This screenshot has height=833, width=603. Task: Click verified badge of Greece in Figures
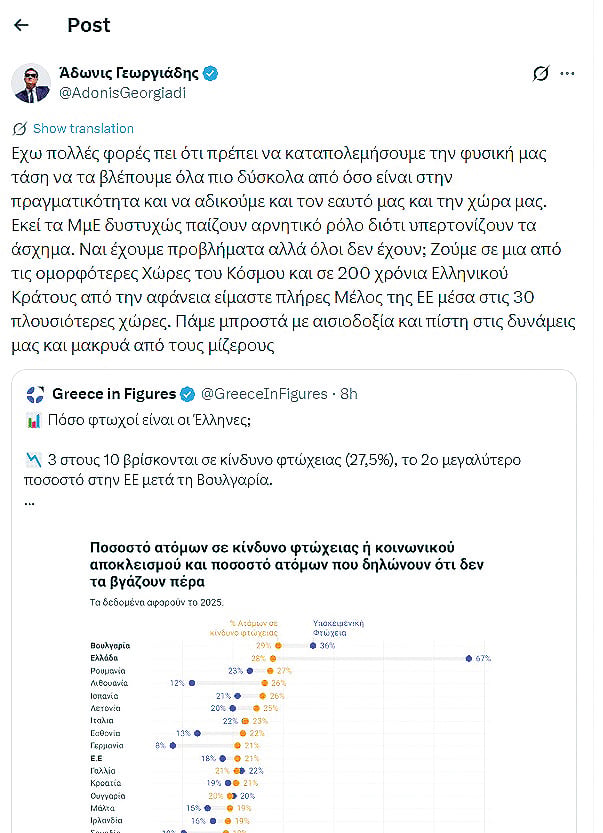188,394
